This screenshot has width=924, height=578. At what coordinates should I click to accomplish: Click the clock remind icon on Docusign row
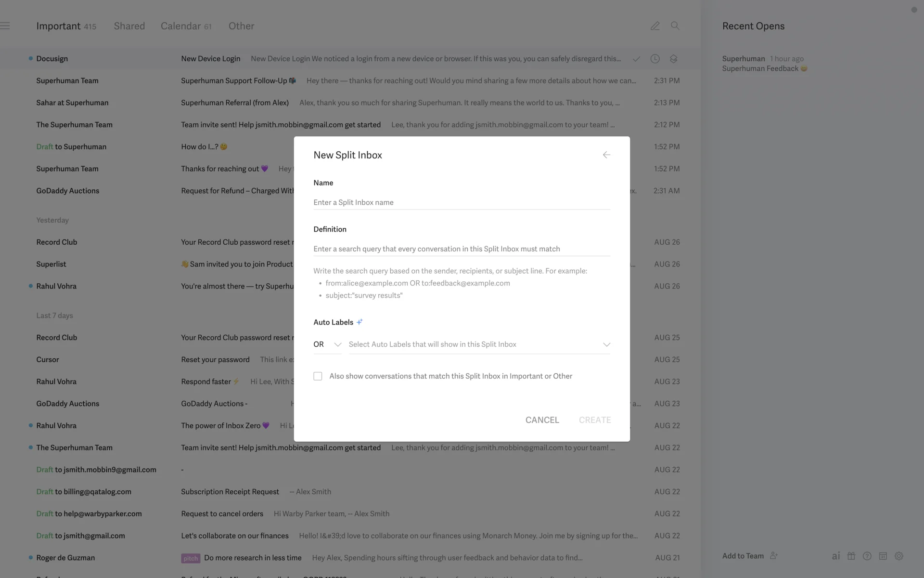click(x=655, y=59)
